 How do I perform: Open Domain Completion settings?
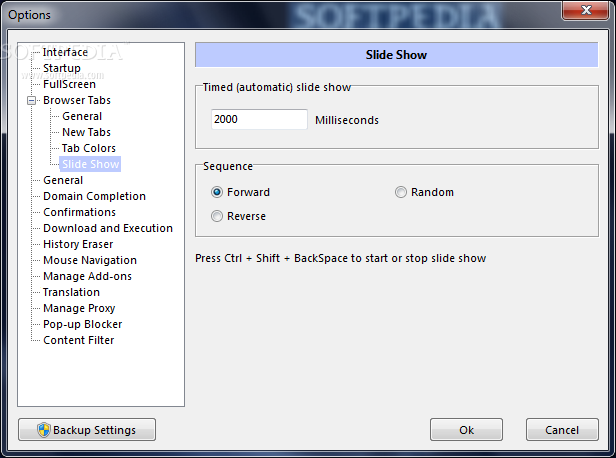pos(94,196)
